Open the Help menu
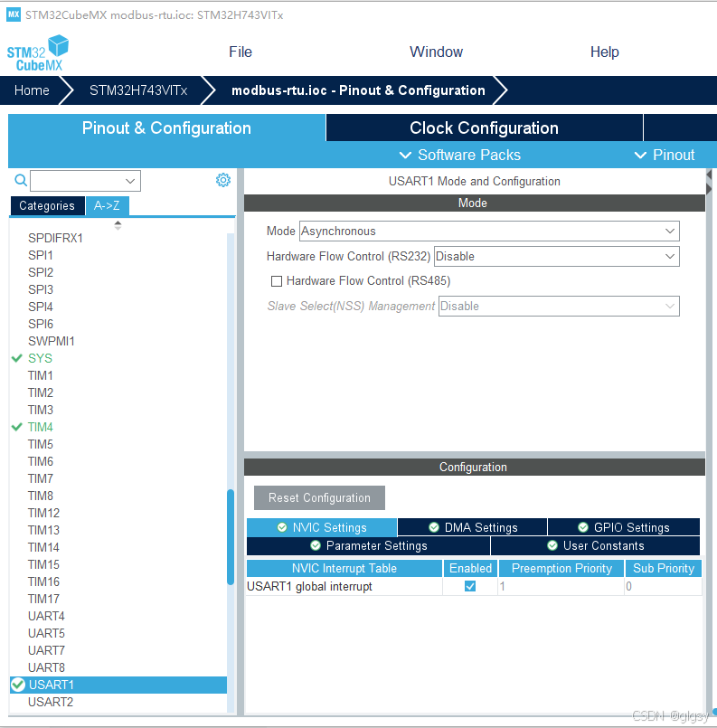 click(x=604, y=52)
